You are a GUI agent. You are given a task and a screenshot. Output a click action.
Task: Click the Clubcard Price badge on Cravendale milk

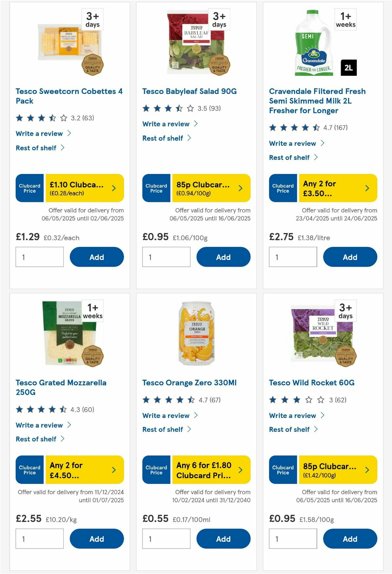(x=283, y=189)
